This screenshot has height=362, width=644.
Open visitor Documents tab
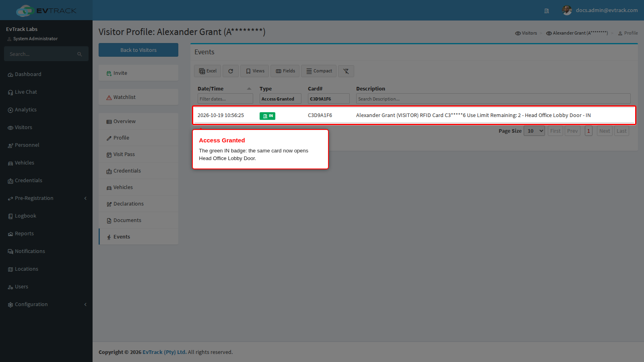point(138,220)
